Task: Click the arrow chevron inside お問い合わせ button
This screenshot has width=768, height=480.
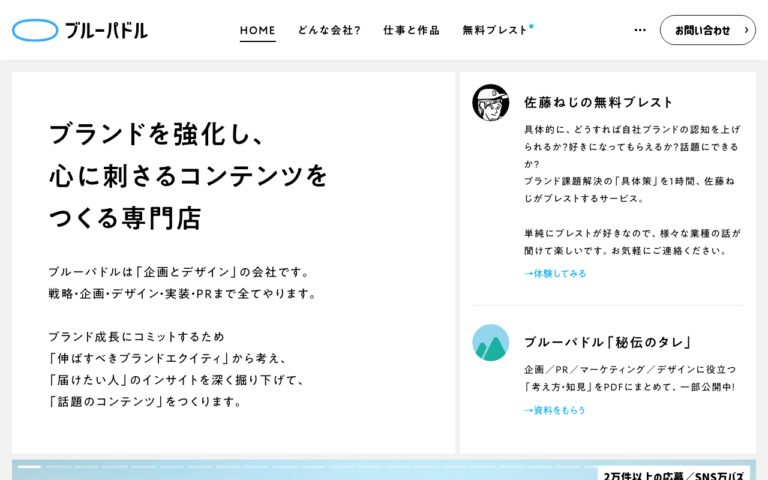Action: pos(746,30)
